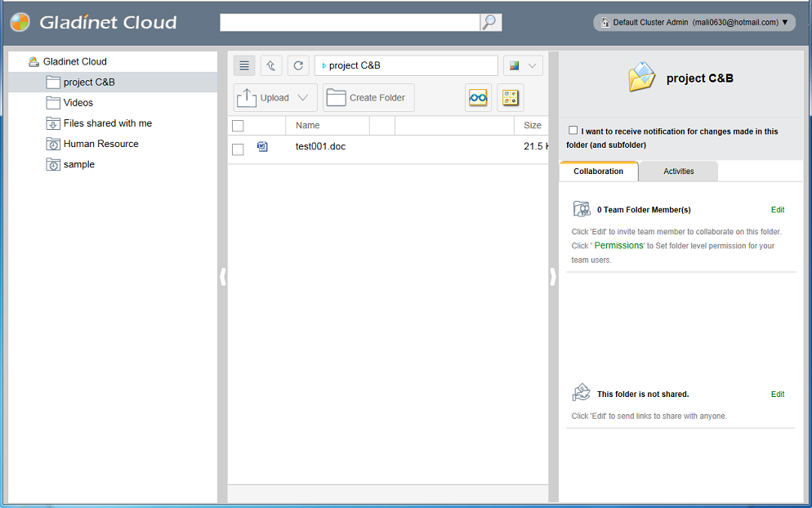Click the blue glasses icon
812x508 pixels.
[478, 97]
